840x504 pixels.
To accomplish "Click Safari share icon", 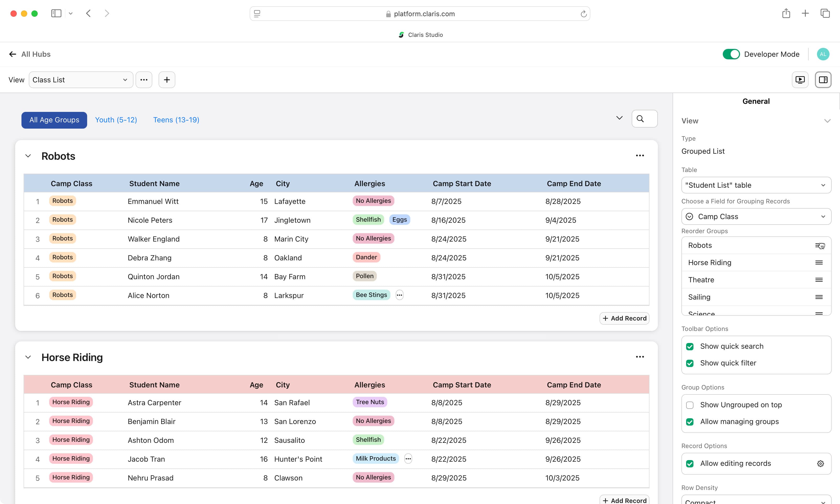I will pos(786,14).
